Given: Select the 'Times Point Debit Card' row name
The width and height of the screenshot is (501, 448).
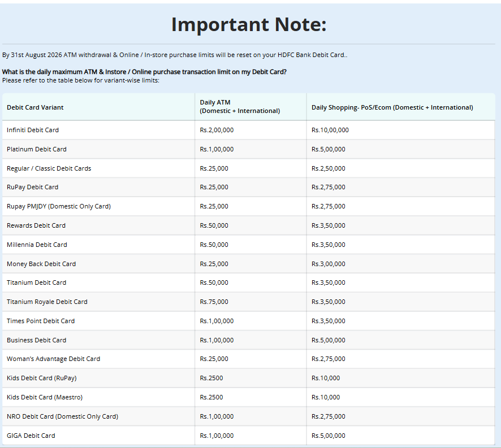Looking at the screenshot, I should pyautogui.click(x=41, y=321).
